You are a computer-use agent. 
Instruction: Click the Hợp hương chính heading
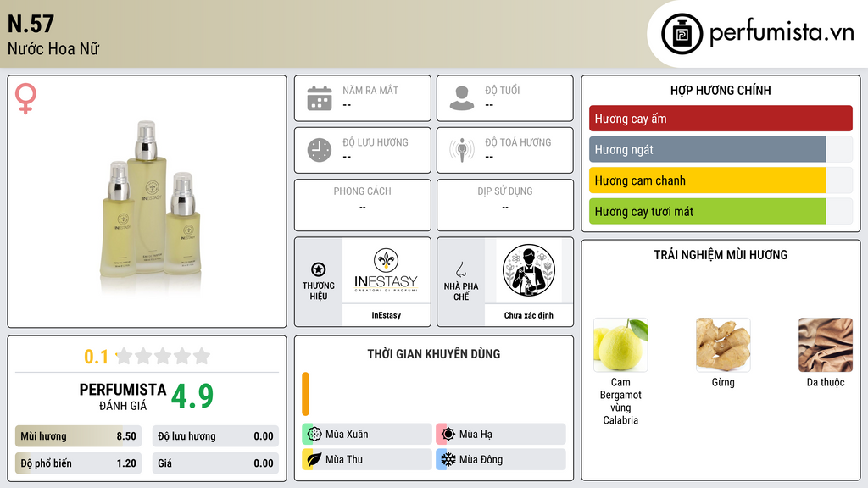pos(721,90)
